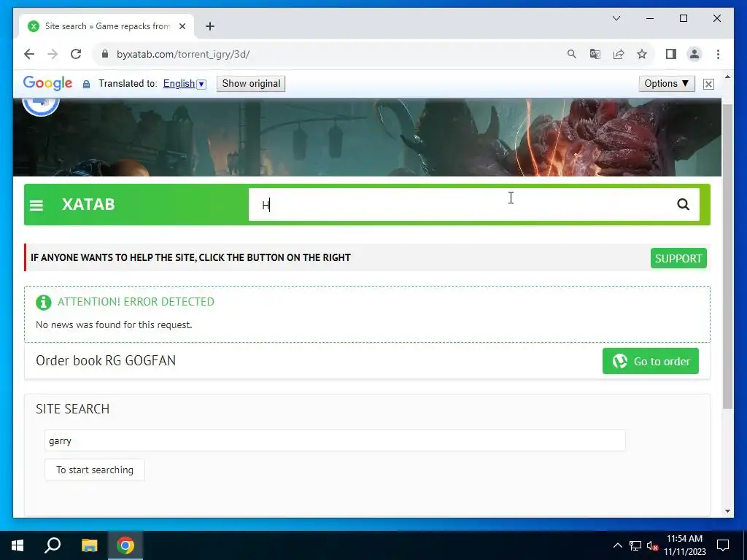Open Windows taskbar search
Image resolution: width=747 pixels, height=560 pixels.
53,545
